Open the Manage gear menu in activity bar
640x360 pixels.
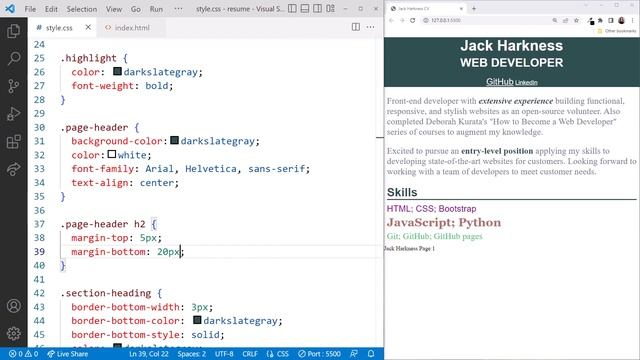pyautogui.click(x=13, y=333)
